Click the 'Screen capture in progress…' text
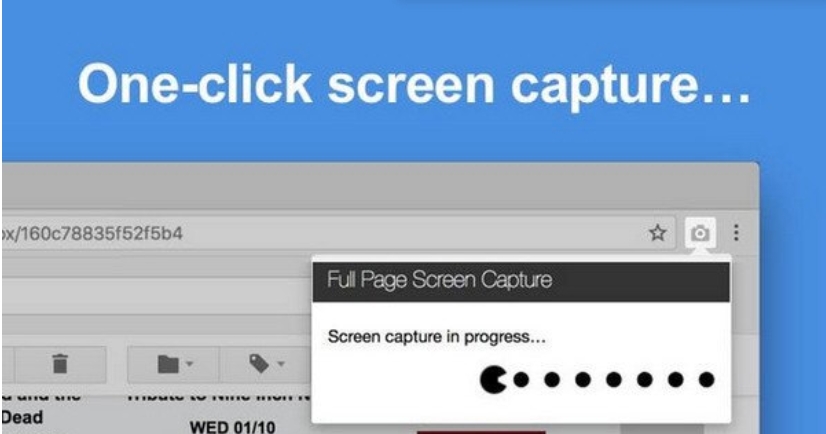The width and height of the screenshot is (826, 434). [x=437, y=338]
